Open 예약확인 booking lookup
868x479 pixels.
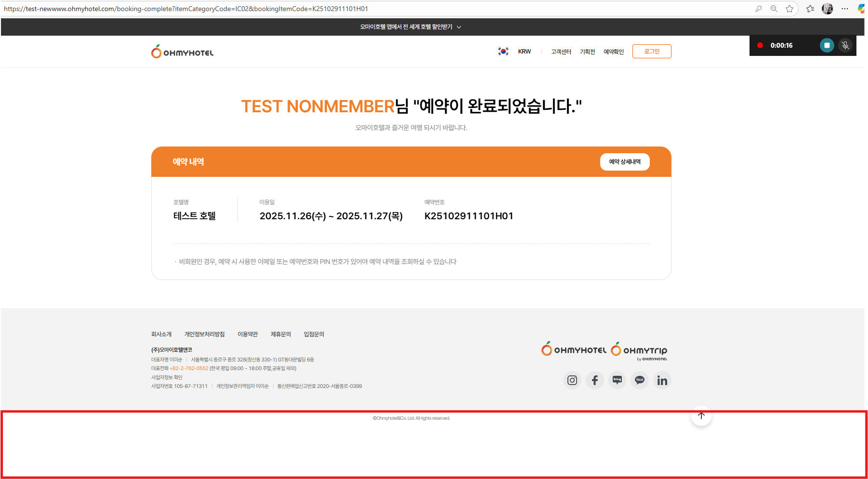click(614, 52)
